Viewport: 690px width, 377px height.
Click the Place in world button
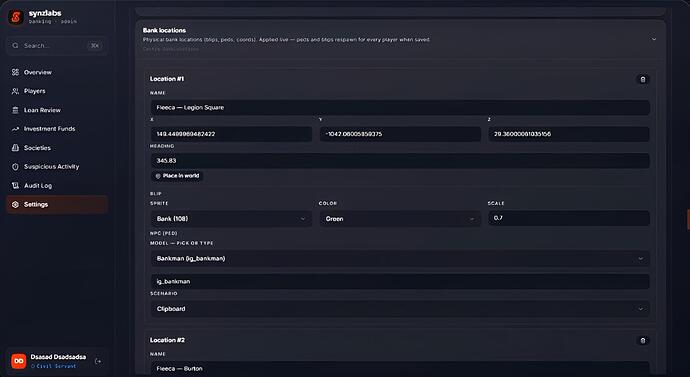[x=177, y=176]
